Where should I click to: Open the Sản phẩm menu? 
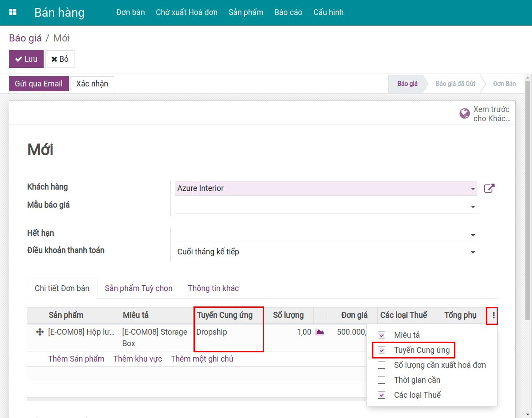[x=246, y=12]
